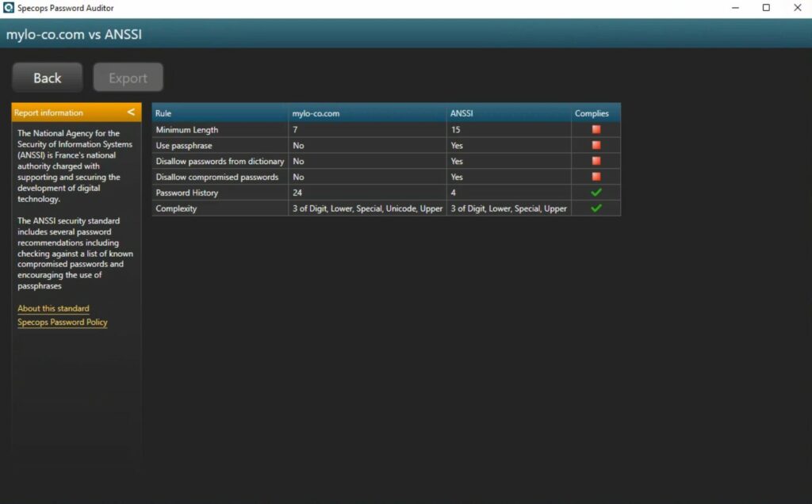Viewport: 812px width, 504px height.
Task: Select the Complexity rule cell
Action: point(220,208)
